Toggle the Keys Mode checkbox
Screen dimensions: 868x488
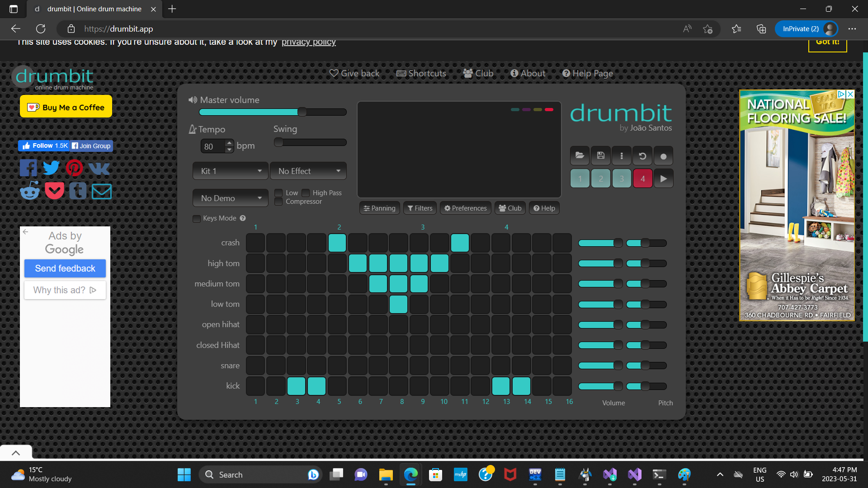(197, 219)
